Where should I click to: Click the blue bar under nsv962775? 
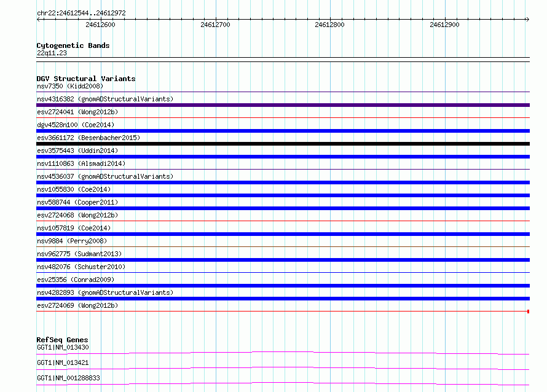click(283, 260)
